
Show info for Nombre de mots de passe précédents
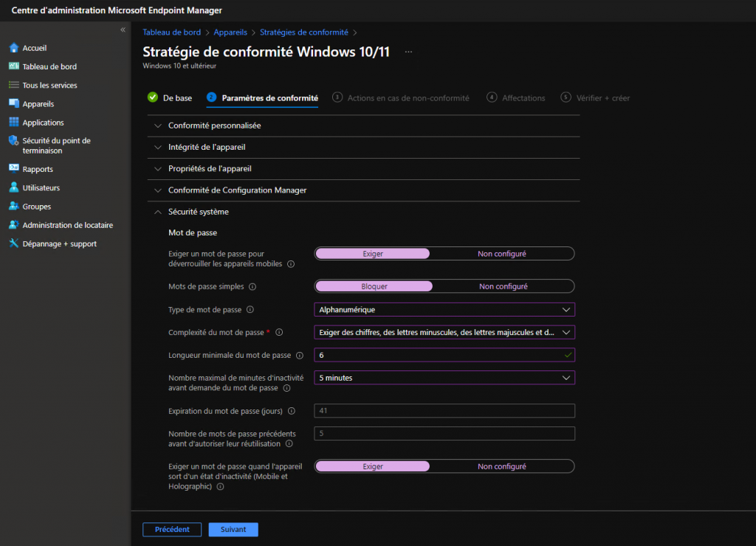pos(289,444)
